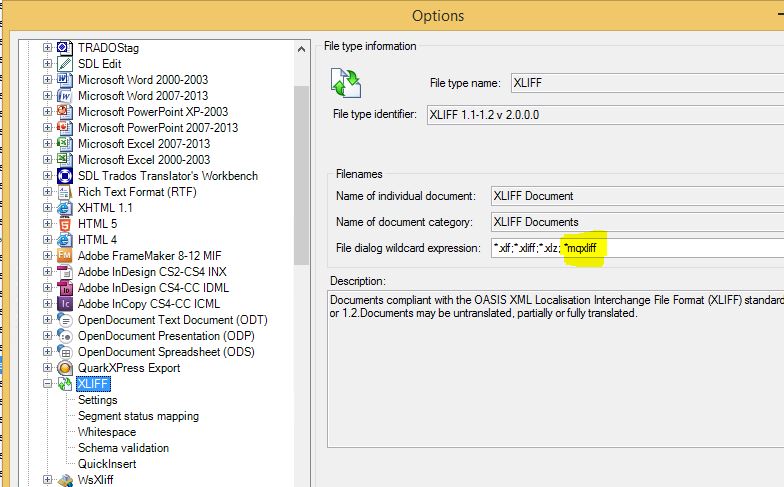
Task: Click the Name of document category field
Action: [637, 222]
